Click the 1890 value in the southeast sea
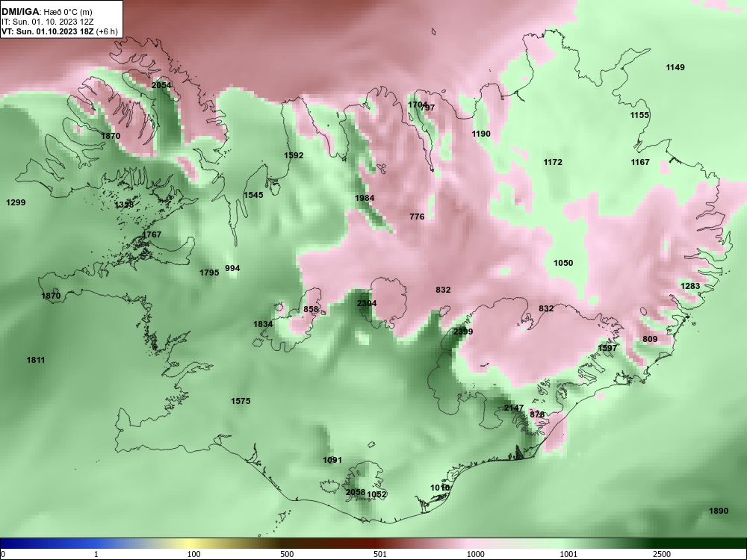747x560 pixels. [x=719, y=511]
